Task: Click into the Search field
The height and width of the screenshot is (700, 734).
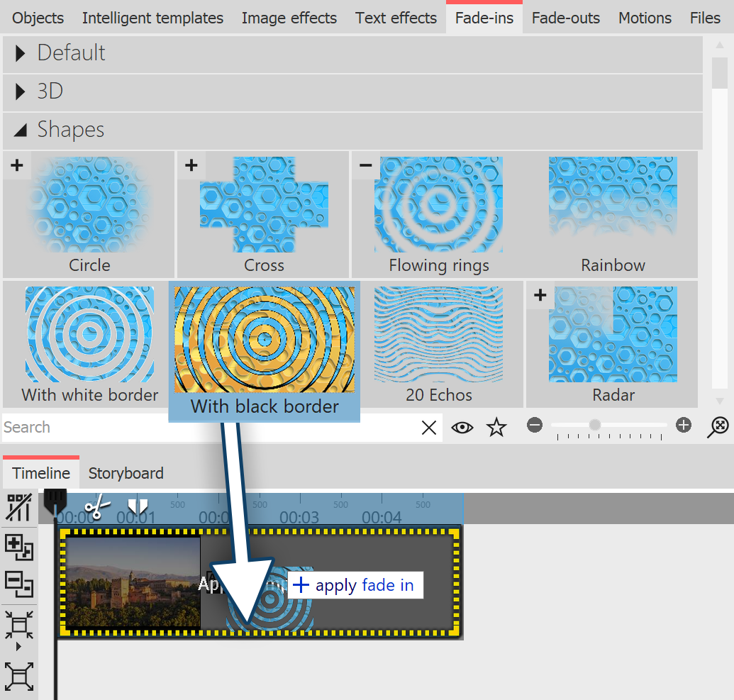Action: [x=206, y=428]
